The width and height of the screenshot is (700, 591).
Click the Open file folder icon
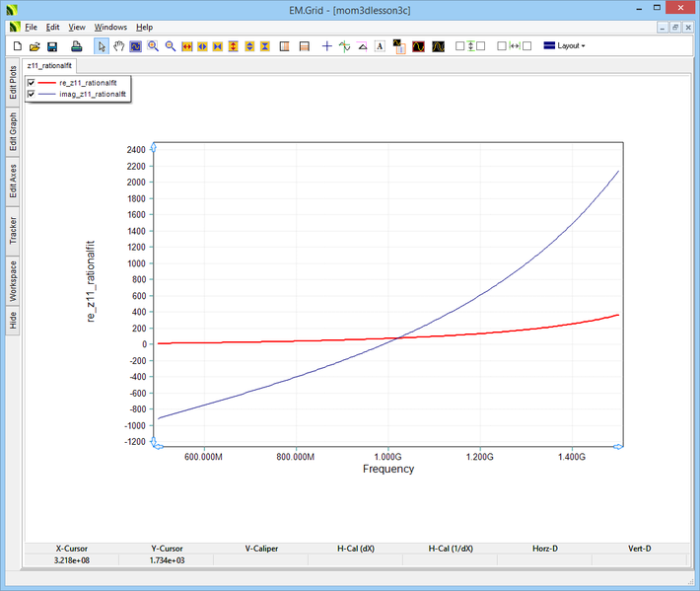[35, 46]
